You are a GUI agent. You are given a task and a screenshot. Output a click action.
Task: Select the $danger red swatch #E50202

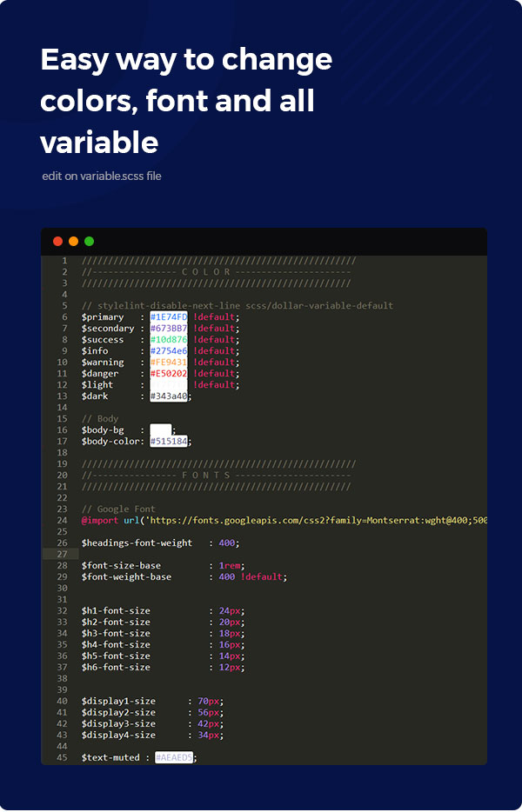click(168, 374)
